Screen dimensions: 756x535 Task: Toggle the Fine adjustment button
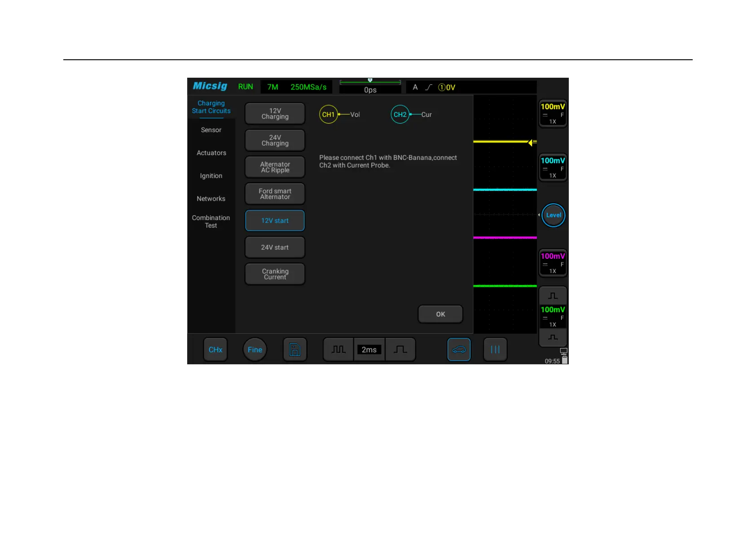point(255,349)
